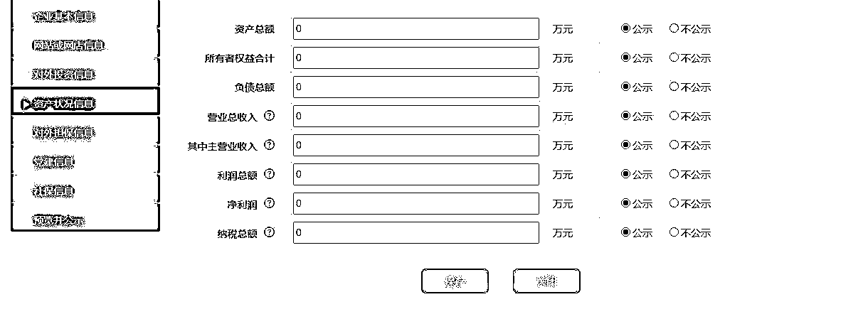Click arrow marker on 资产状况信息 item

tap(26, 104)
